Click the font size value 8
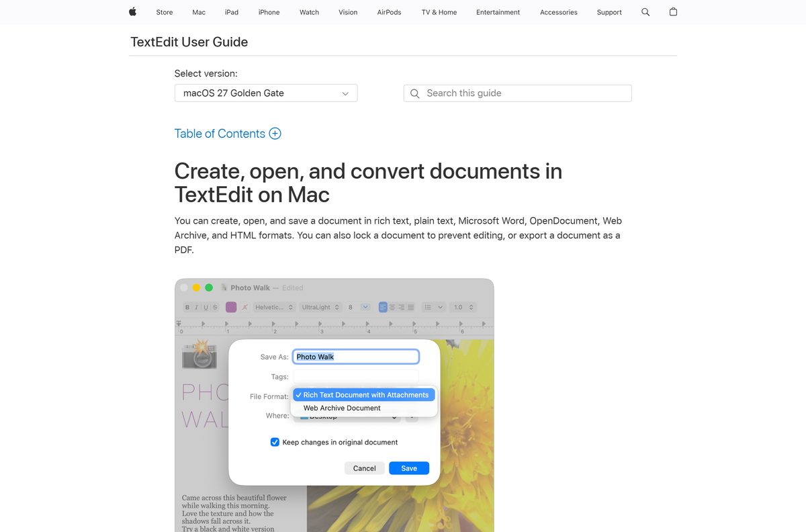 [x=351, y=307]
